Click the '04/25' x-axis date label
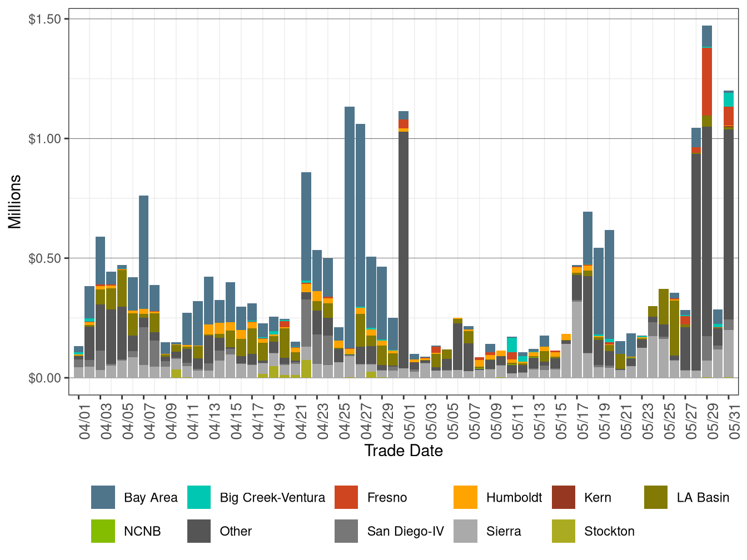747x560 pixels. tap(345, 421)
